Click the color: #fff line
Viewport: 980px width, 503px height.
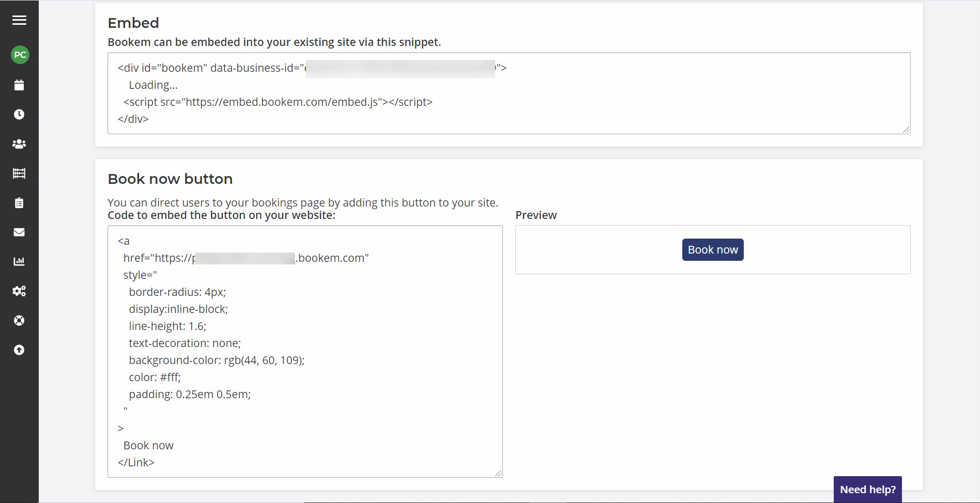155,378
